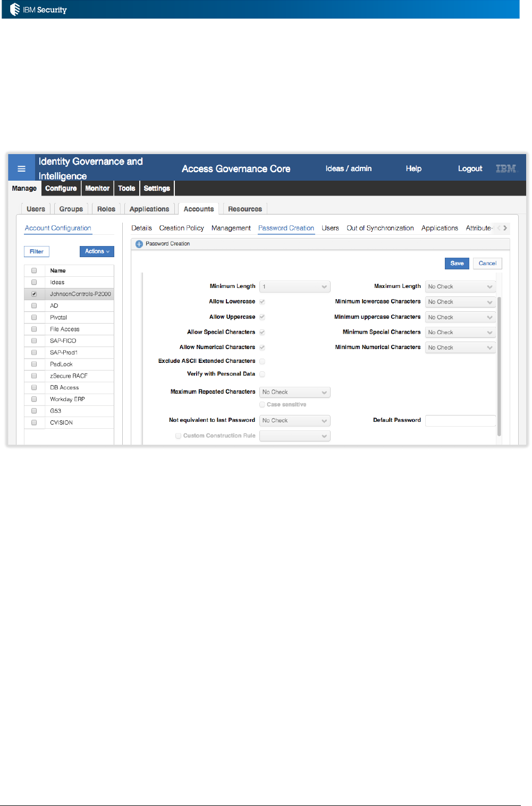
Task: Open Not equivalent to last Password dropdown
Action: (x=295, y=420)
